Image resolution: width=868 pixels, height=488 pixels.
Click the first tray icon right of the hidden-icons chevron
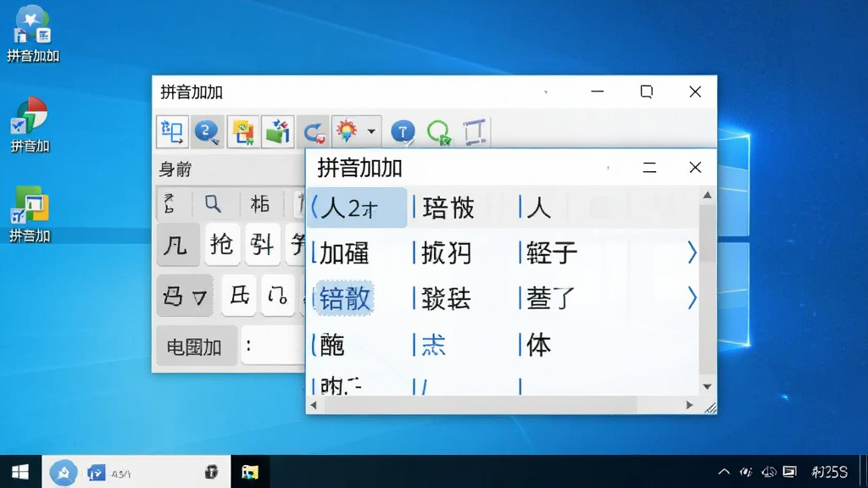pos(746,472)
